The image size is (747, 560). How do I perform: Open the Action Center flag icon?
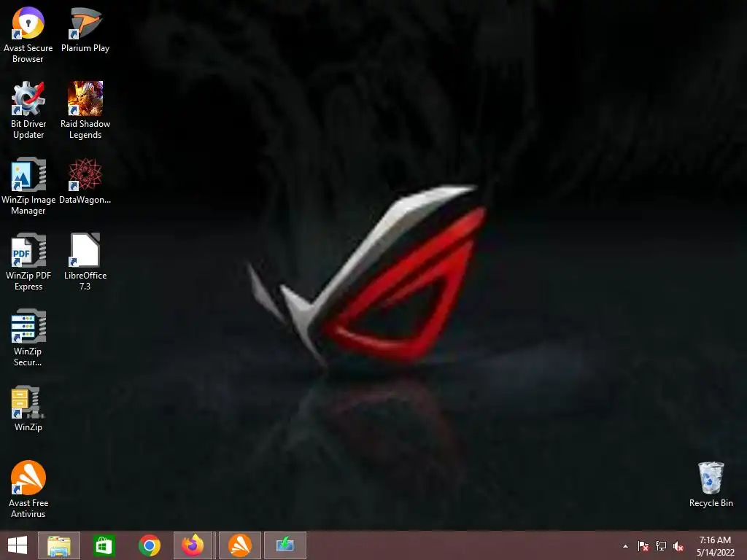643,546
